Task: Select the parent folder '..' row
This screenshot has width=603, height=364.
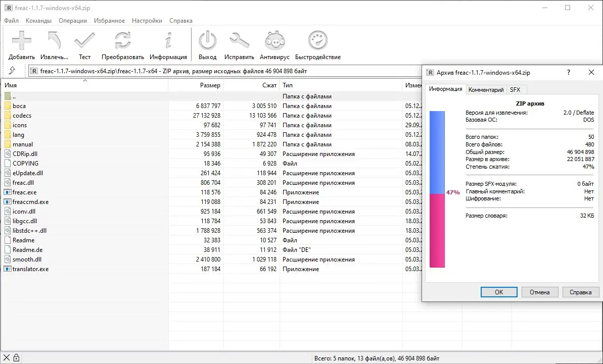Action: (211, 96)
